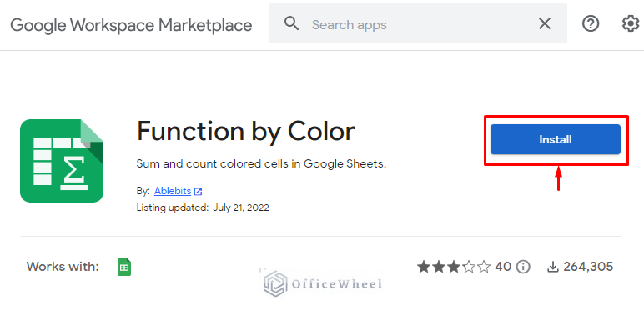
Task: Click the 40 ratings count
Action: coord(503,267)
